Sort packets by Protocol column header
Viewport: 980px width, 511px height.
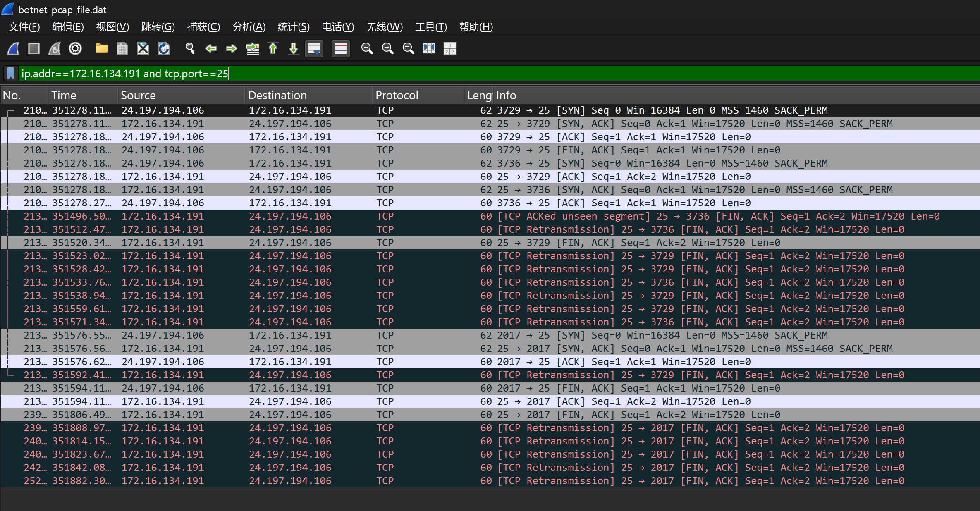397,96
